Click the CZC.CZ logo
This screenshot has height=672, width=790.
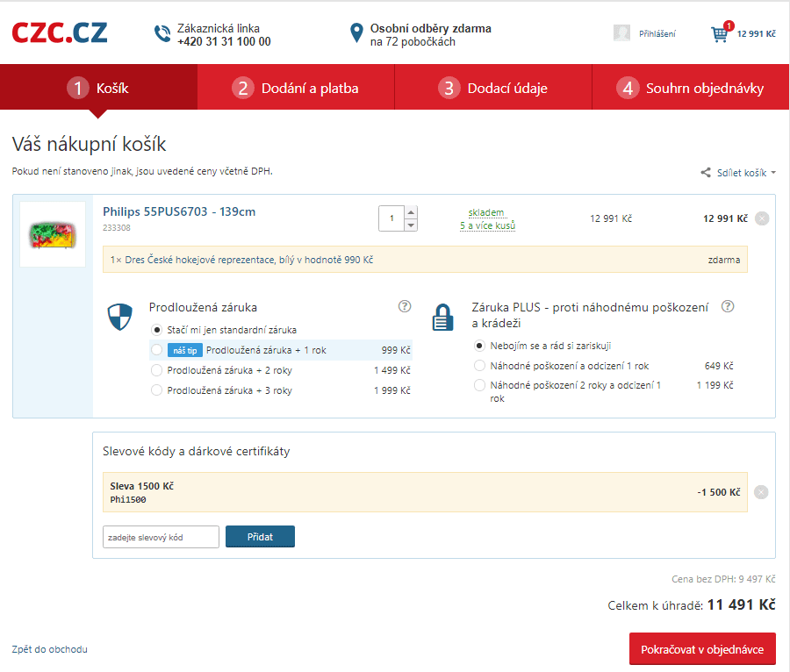pos(60,32)
